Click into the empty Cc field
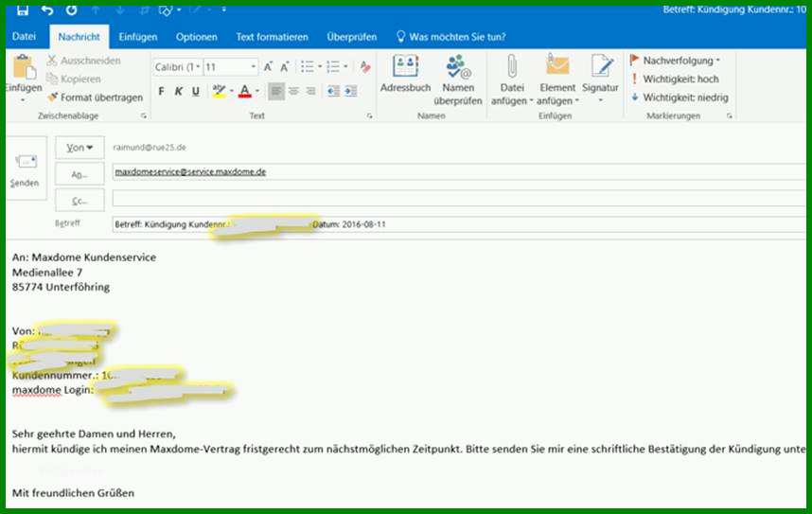 tap(459, 199)
